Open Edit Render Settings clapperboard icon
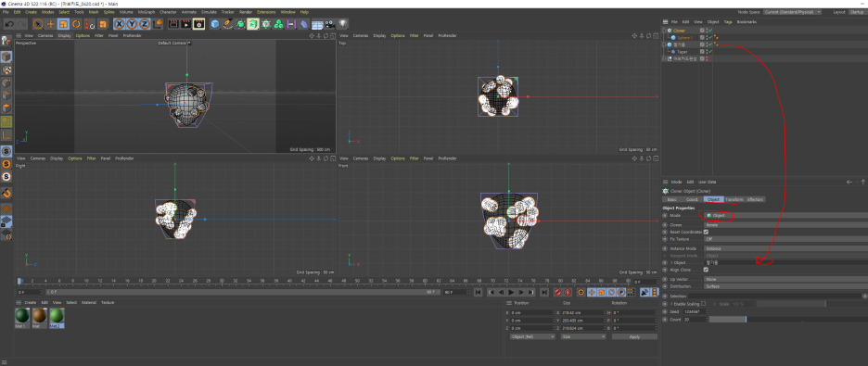868x366 pixels. point(198,24)
